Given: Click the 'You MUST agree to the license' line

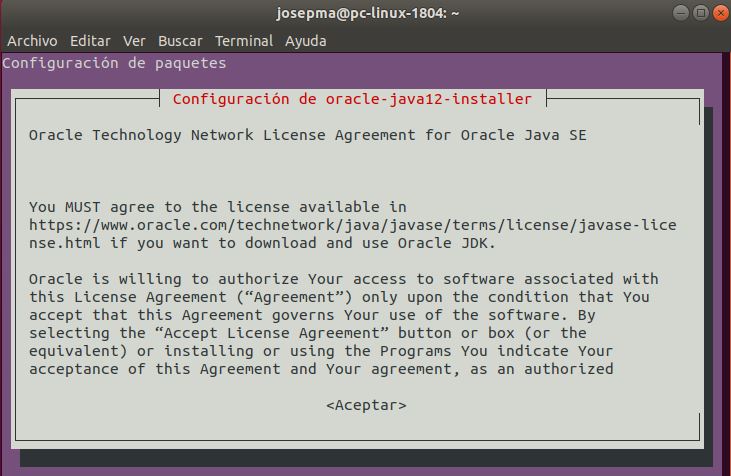Looking at the screenshot, I should (x=218, y=207).
